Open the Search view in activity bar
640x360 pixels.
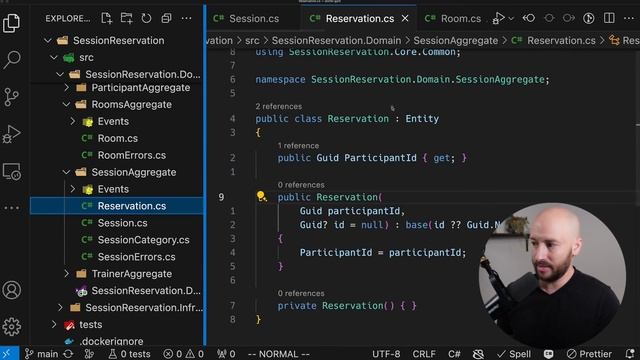tap(11, 60)
